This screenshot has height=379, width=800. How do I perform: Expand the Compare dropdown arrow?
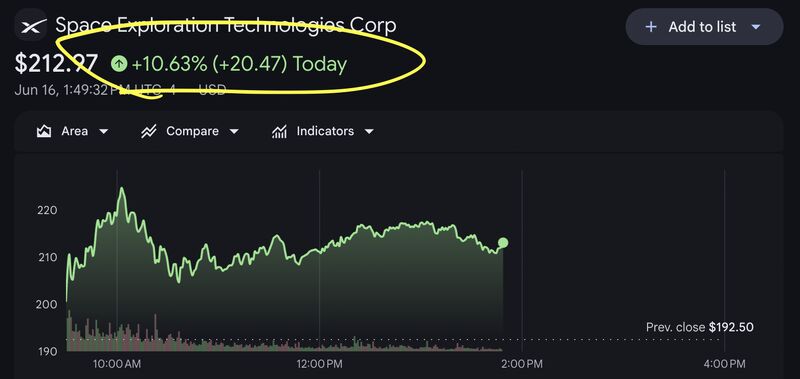pos(234,132)
